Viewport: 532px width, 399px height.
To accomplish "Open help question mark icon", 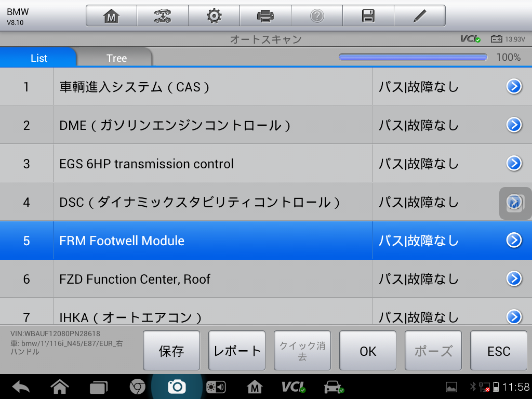I will (317, 16).
